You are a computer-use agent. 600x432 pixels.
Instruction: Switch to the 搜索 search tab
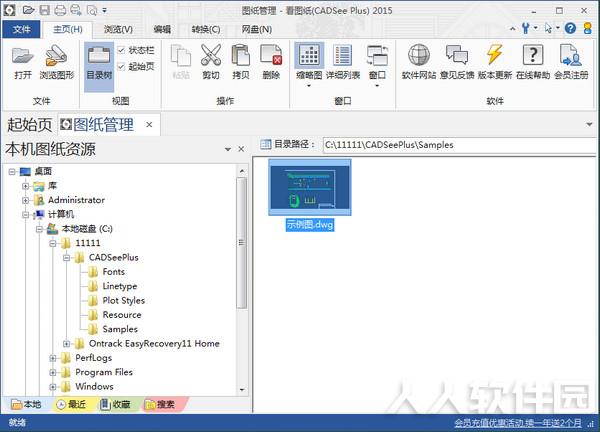coord(161,404)
